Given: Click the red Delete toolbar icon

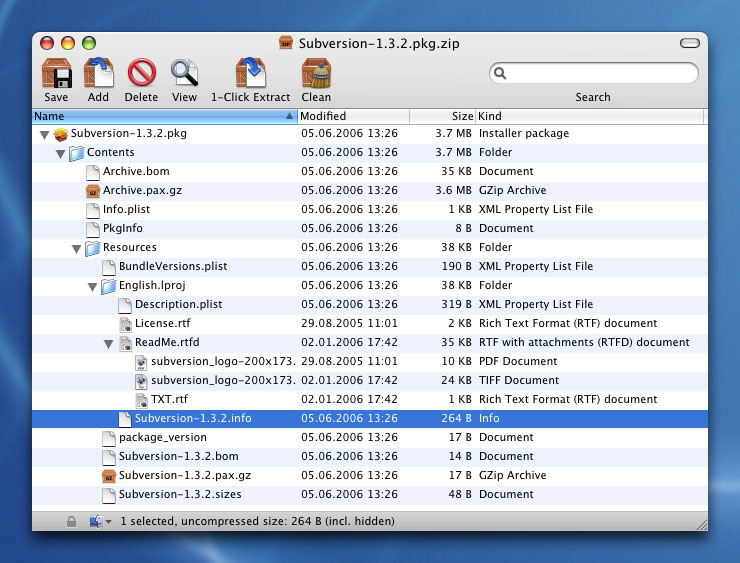Looking at the screenshot, I should pos(142,73).
